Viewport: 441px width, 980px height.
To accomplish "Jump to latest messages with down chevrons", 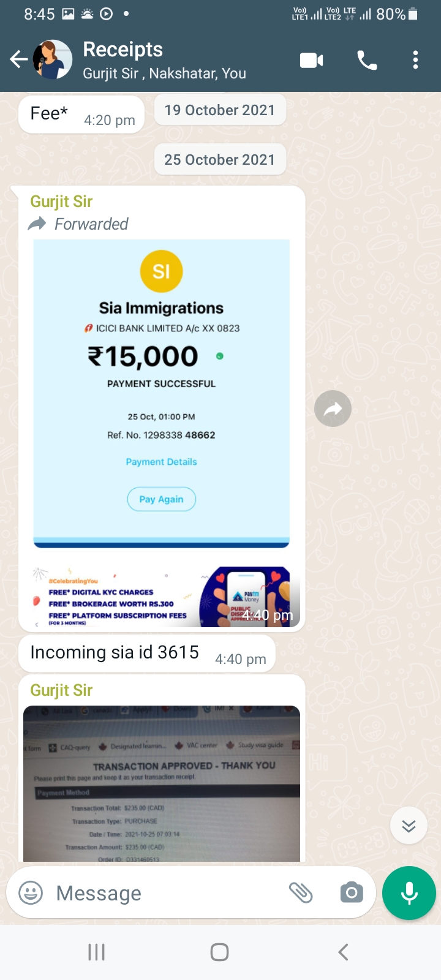I will (x=409, y=826).
